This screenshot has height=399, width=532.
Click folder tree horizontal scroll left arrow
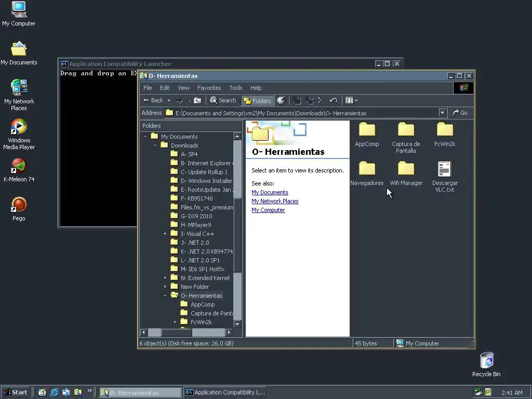143,332
